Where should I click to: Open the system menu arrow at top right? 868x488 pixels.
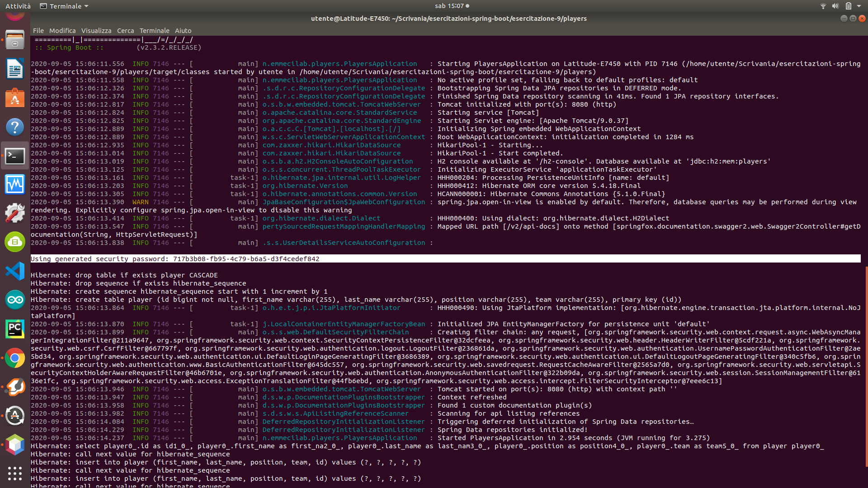click(x=859, y=6)
